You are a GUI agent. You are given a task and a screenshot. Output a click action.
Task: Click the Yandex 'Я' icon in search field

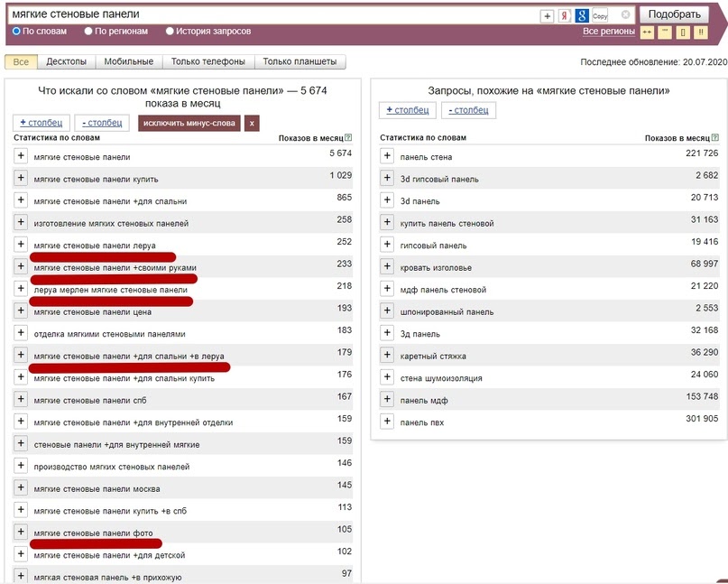[x=564, y=16]
